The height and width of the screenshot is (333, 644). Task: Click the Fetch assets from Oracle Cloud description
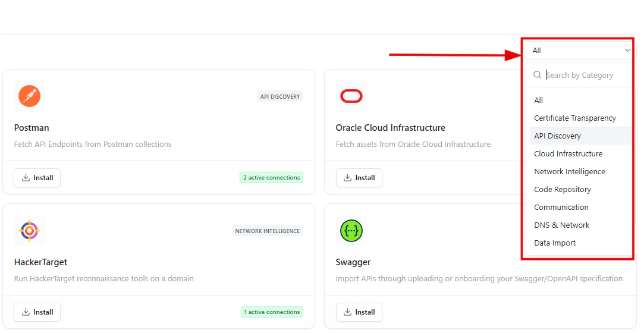point(413,144)
